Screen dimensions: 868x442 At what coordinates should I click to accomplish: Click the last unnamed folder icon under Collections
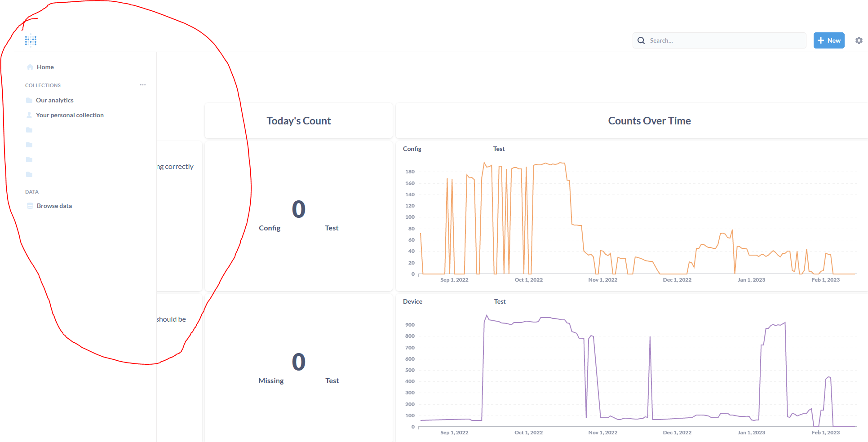[x=29, y=174]
